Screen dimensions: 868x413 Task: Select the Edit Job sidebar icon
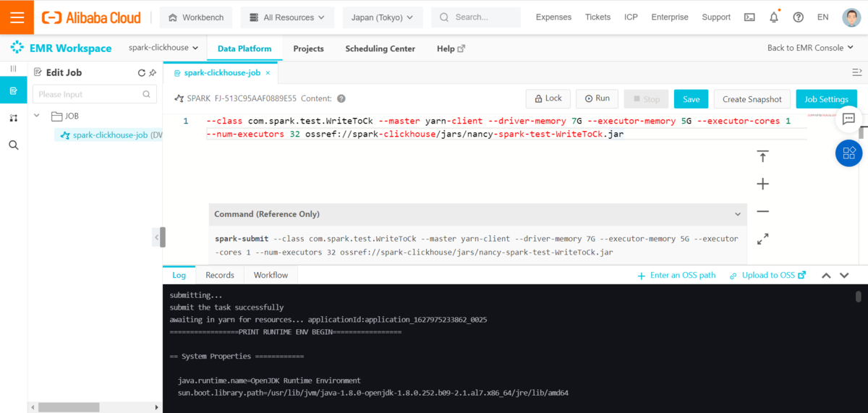pyautogui.click(x=13, y=91)
